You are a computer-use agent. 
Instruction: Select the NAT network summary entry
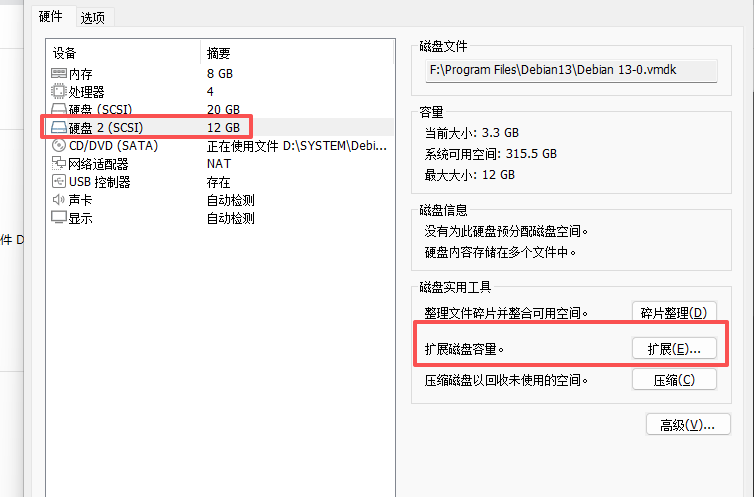(219, 164)
